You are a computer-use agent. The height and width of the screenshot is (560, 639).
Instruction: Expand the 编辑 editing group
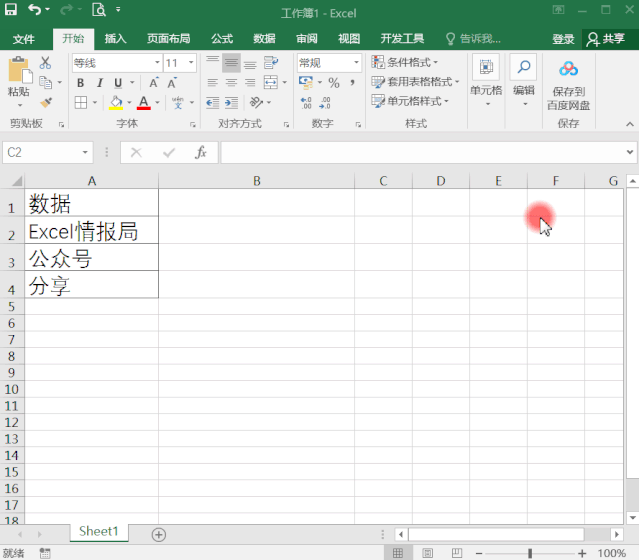point(524,81)
